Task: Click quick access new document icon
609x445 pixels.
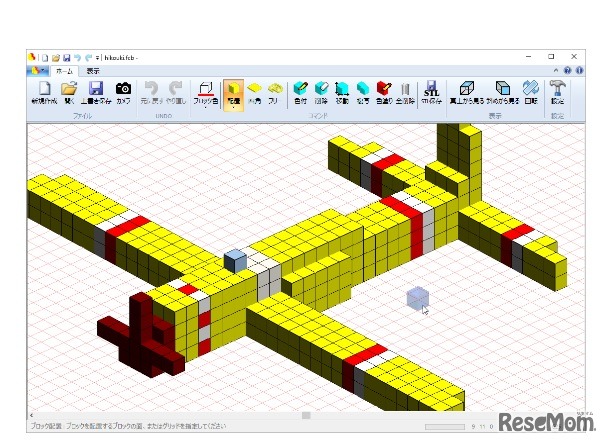Action: [x=45, y=58]
